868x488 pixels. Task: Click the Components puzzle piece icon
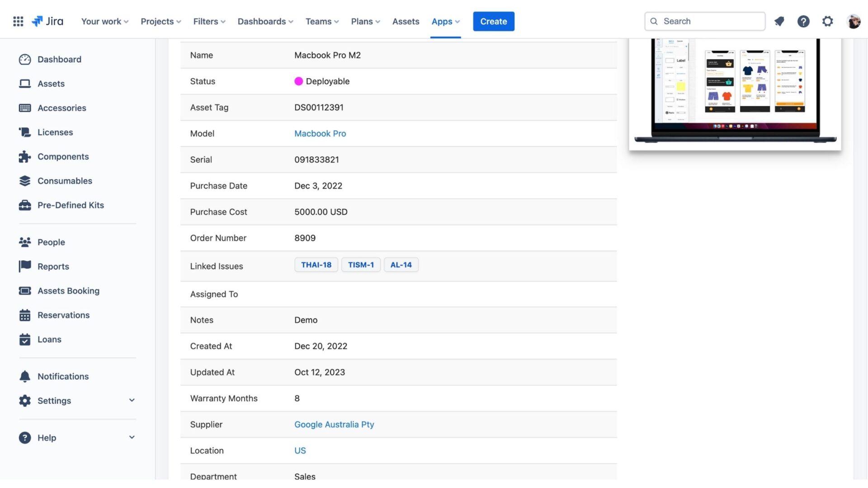tap(25, 157)
